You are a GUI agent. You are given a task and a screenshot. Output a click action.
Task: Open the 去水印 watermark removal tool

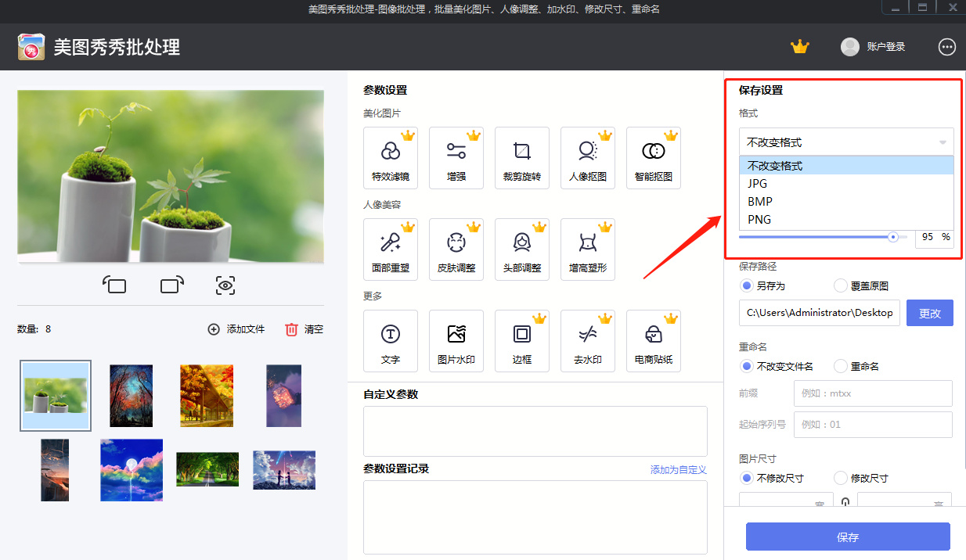tap(588, 341)
